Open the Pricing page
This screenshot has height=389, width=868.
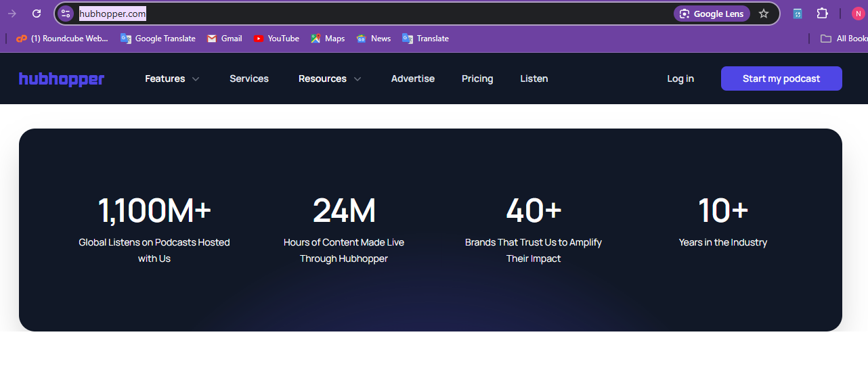pyautogui.click(x=477, y=78)
